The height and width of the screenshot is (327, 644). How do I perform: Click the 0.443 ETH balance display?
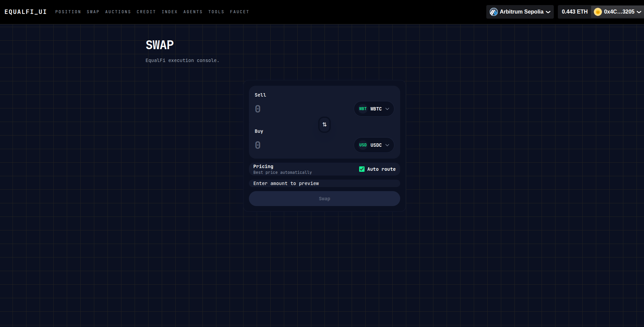point(574,12)
